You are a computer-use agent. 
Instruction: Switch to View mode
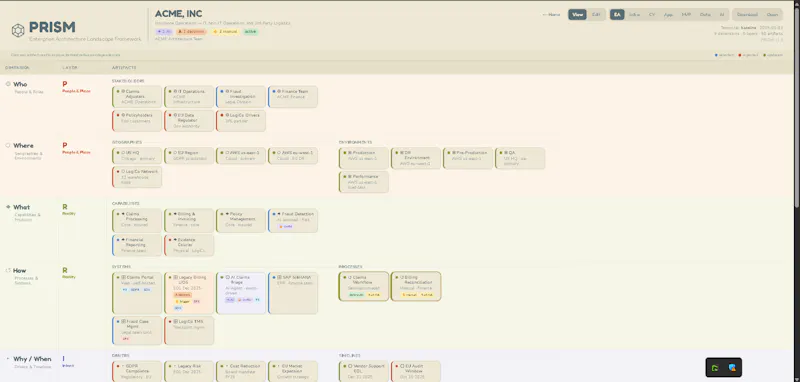[577, 15]
